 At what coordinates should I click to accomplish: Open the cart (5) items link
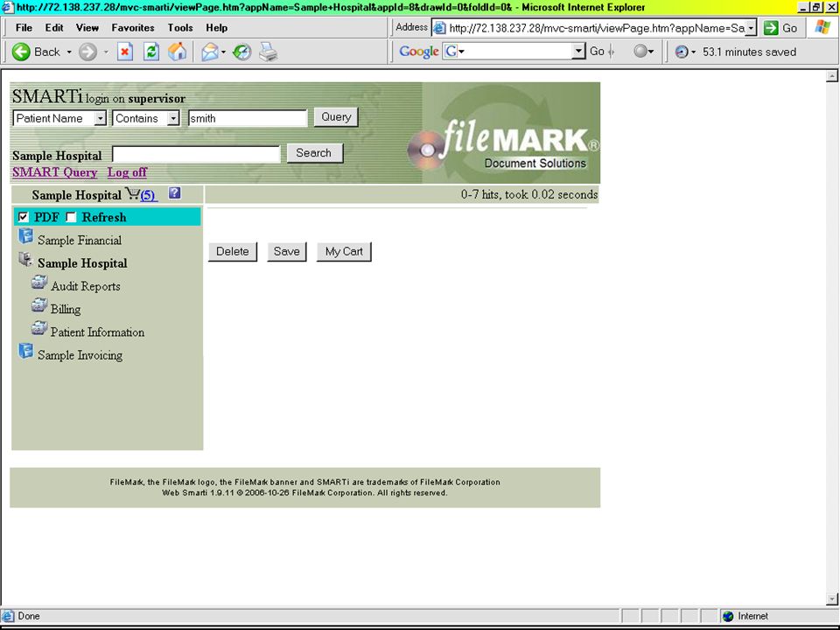(149, 195)
